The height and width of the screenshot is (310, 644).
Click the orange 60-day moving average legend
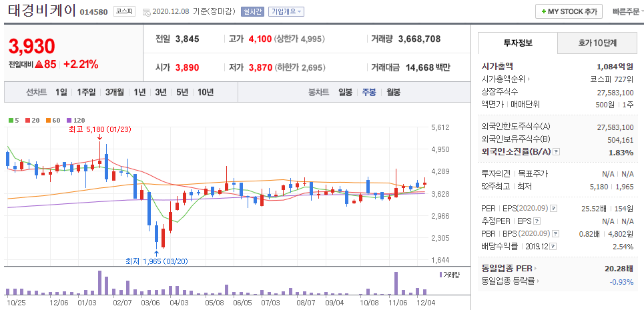point(53,121)
